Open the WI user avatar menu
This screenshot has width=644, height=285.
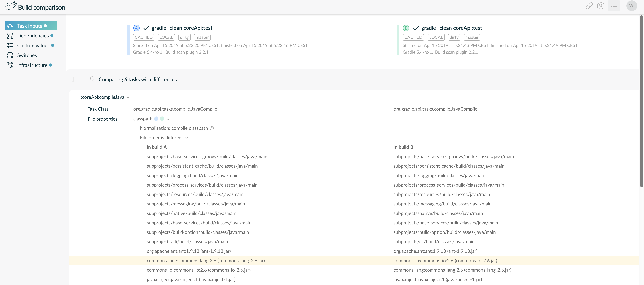[x=632, y=6]
